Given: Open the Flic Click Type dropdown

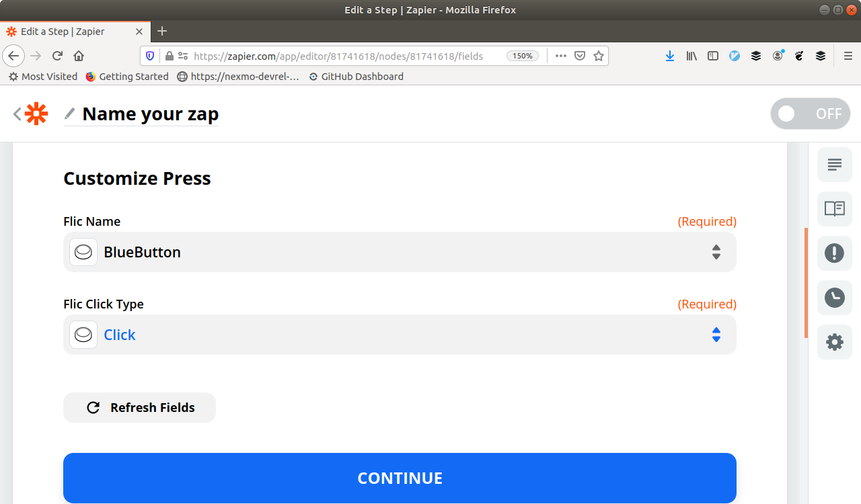Looking at the screenshot, I should coord(400,335).
